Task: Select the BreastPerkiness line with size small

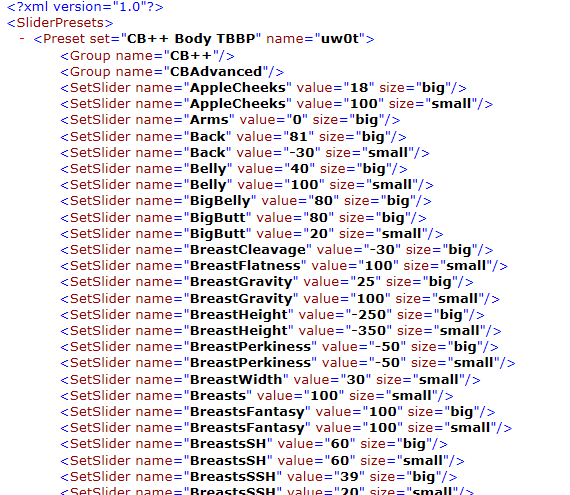Action: point(288,363)
